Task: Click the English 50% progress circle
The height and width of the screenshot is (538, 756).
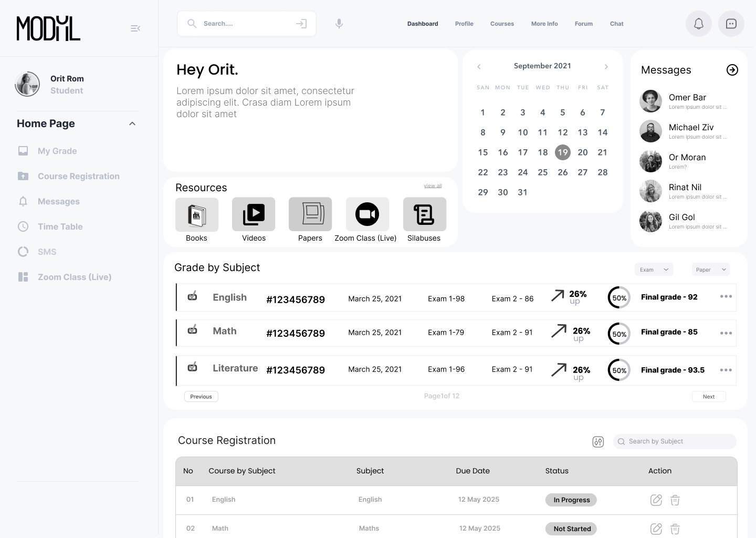Action: (x=619, y=298)
